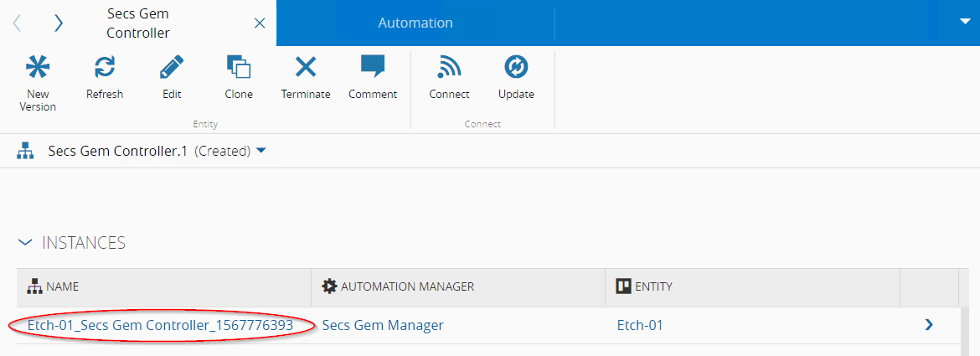
Task: Open the Secs Gem Manager link
Action: (x=383, y=325)
